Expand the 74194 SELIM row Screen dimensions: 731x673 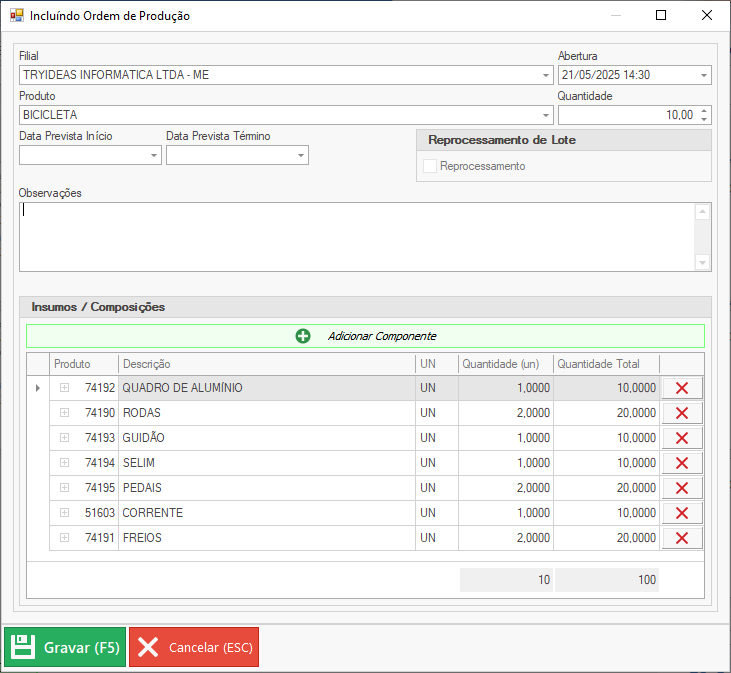click(x=64, y=463)
